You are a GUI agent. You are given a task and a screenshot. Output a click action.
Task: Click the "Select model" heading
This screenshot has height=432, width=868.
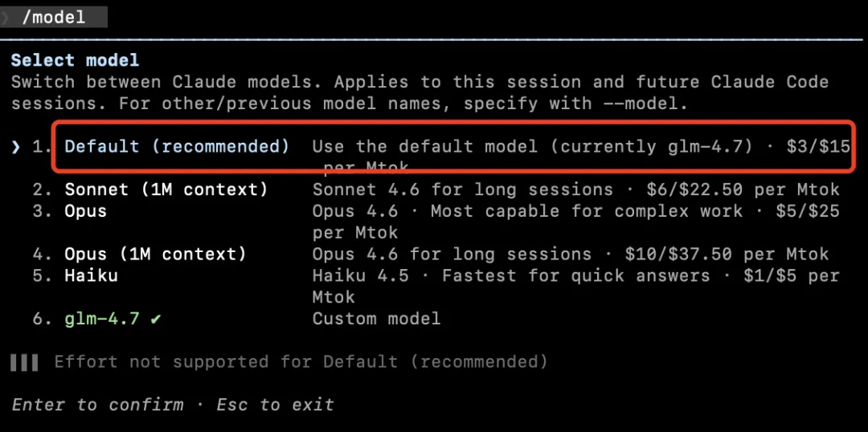(x=75, y=60)
